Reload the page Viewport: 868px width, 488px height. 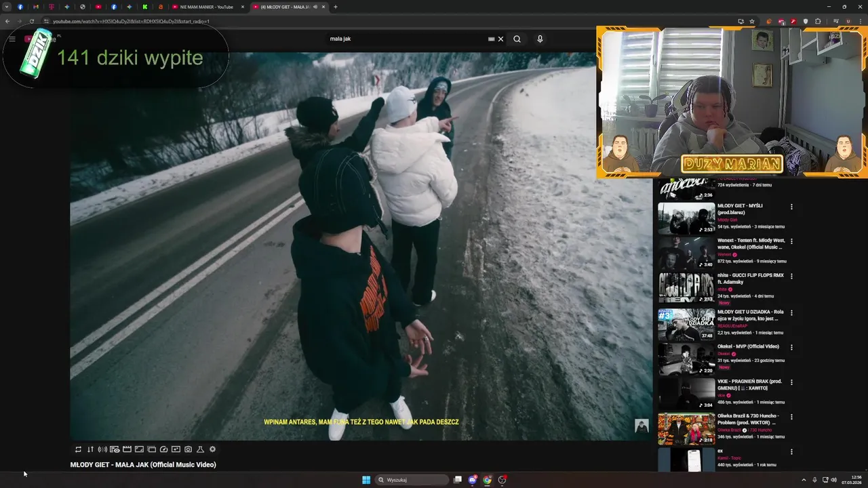click(x=31, y=21)
